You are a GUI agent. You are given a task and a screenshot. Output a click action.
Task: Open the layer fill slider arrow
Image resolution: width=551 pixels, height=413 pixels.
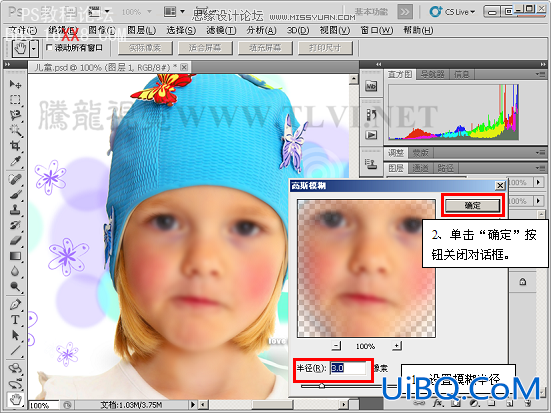tap(539, 201)
